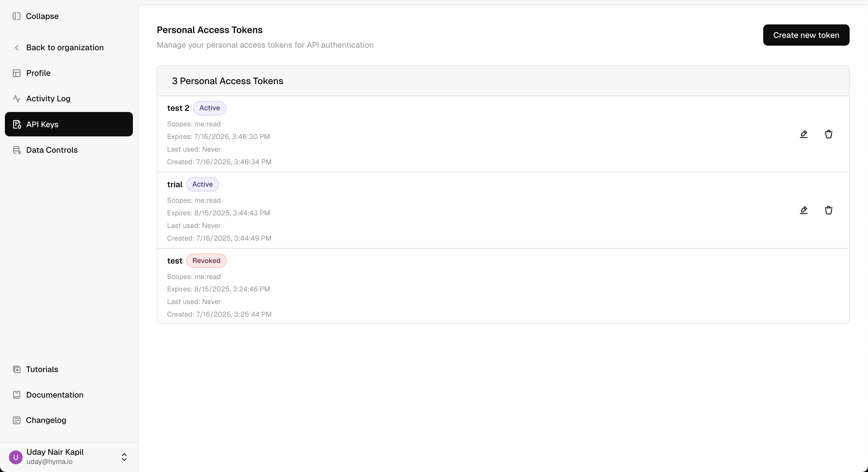The height and width of the screenshot is (472, 868).
Task: Click the Activity Log pulse icon
Action: pyautogui.click(x=17, y=98)
